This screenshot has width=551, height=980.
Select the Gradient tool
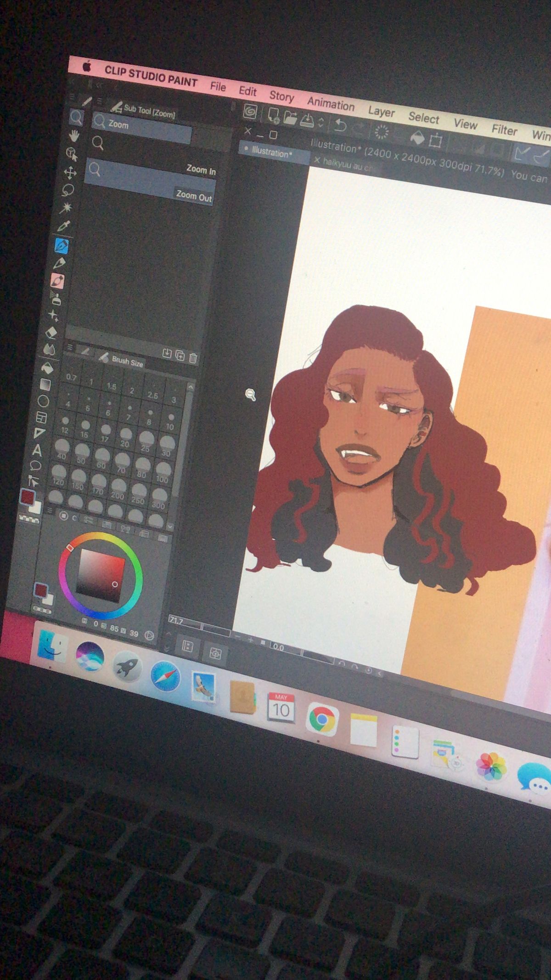coord(45,384)
